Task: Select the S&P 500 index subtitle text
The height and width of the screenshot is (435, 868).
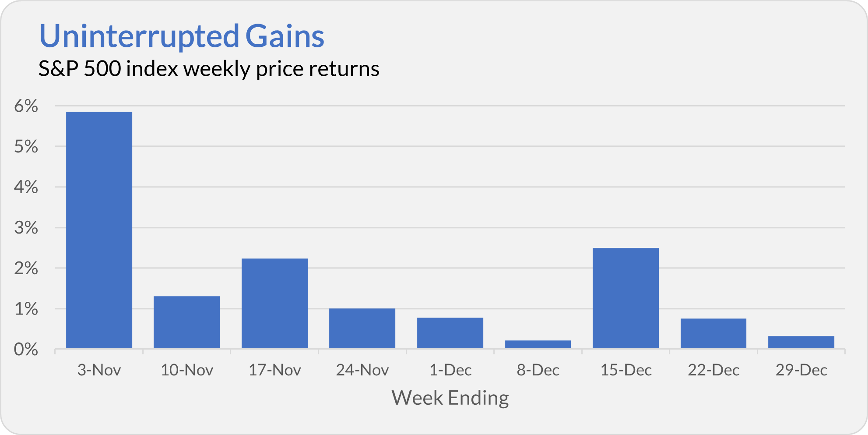Action: click(x=209, y=69)
